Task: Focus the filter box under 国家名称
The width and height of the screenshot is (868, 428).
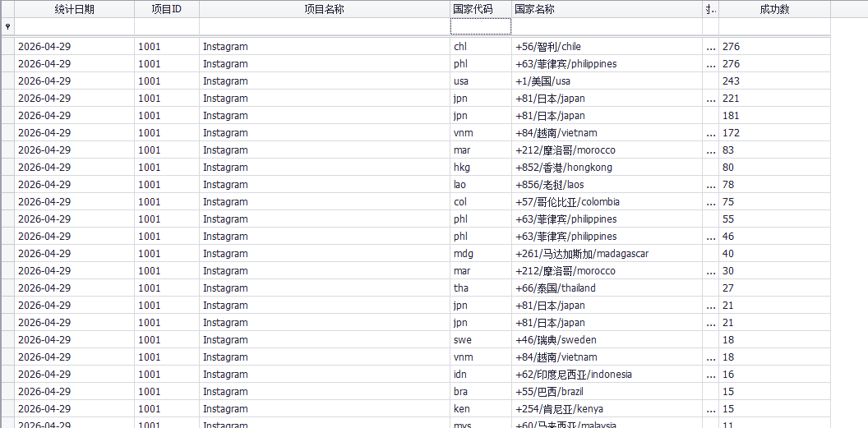Action: (x=607, y=26)
